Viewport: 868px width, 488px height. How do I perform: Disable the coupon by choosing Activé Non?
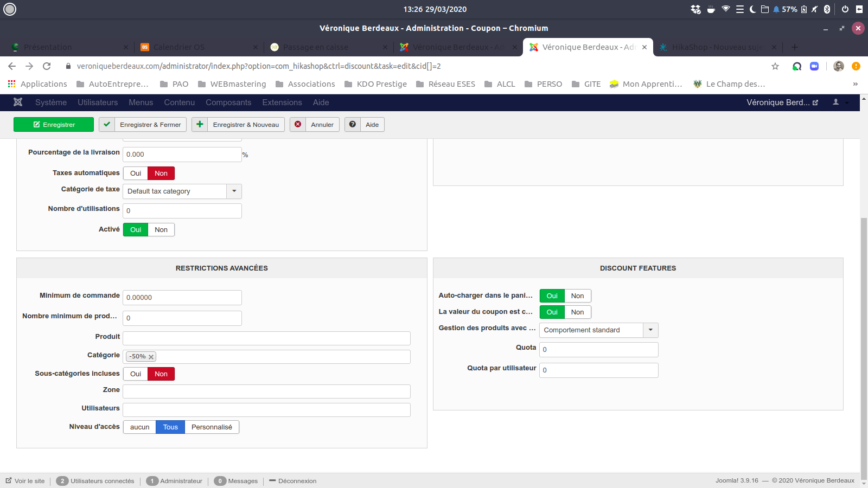click(x=161, y=230)
